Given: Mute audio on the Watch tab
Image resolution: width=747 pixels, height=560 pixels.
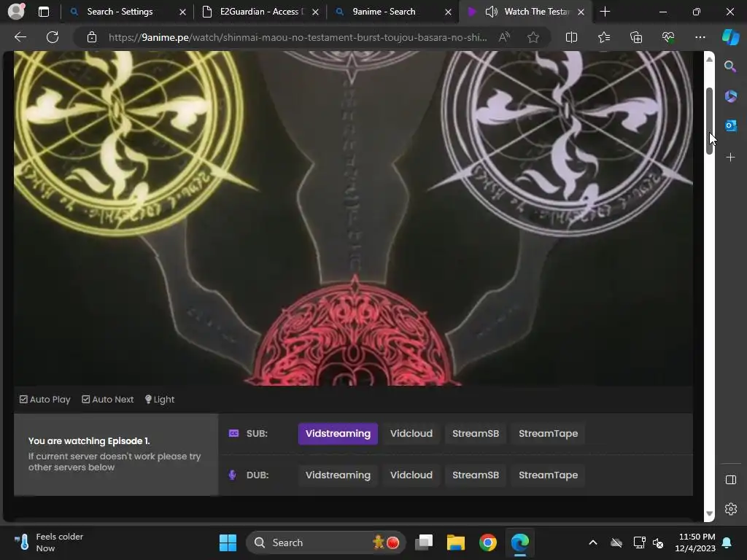Looking at the screenshot, I should pyautogui.click(x=491, y=12).
